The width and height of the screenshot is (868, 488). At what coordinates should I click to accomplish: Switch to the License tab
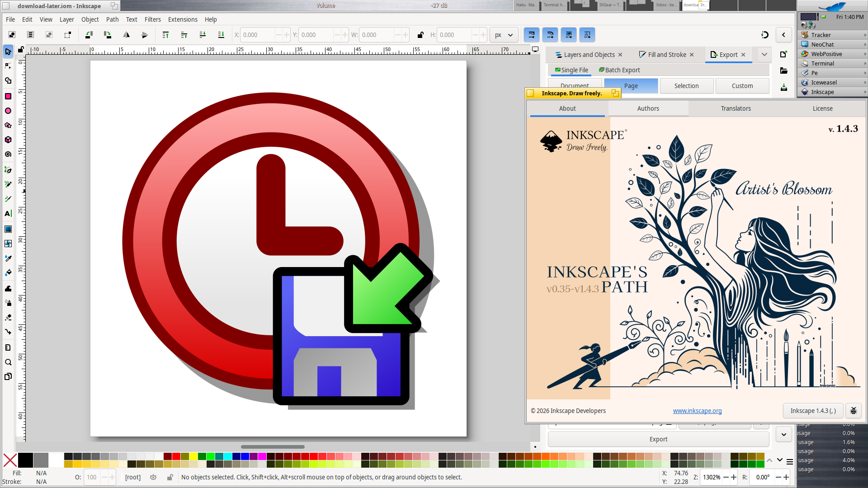pos(823,108)
